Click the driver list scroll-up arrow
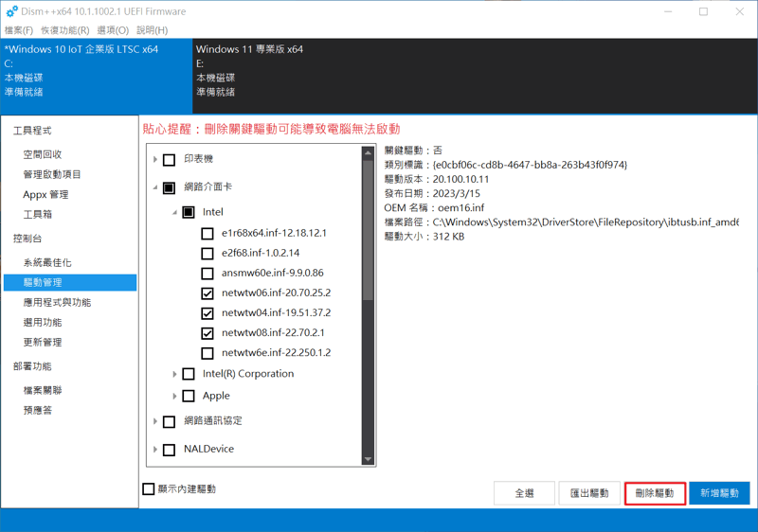This screenshot has width=758, height=532. pyautogui.click(x=368, y=152)
